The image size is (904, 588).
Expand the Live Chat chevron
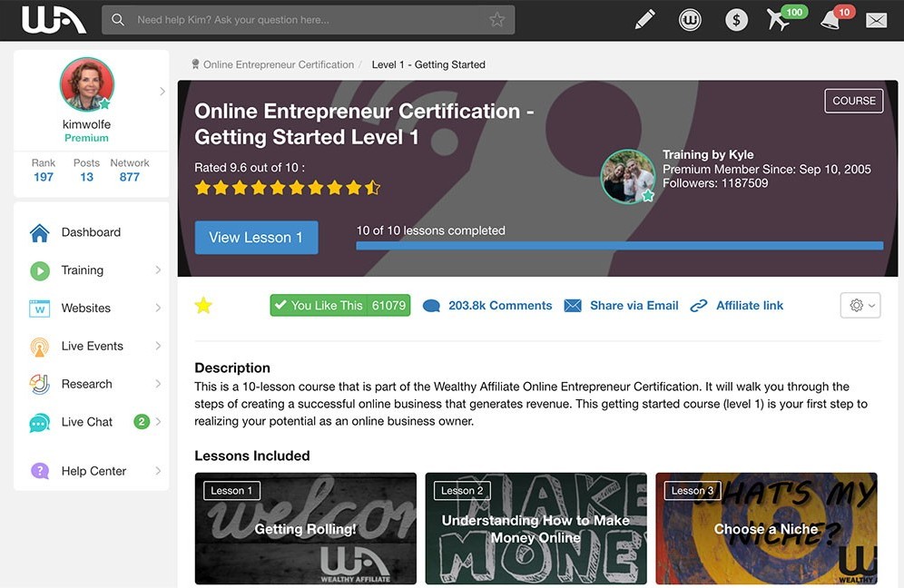click(x=158, y=421)
